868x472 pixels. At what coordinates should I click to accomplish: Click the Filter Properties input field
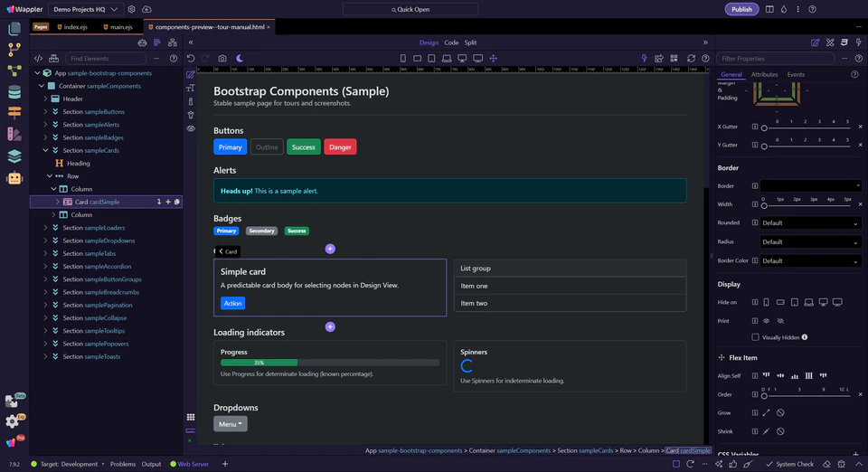coord(775,58)
